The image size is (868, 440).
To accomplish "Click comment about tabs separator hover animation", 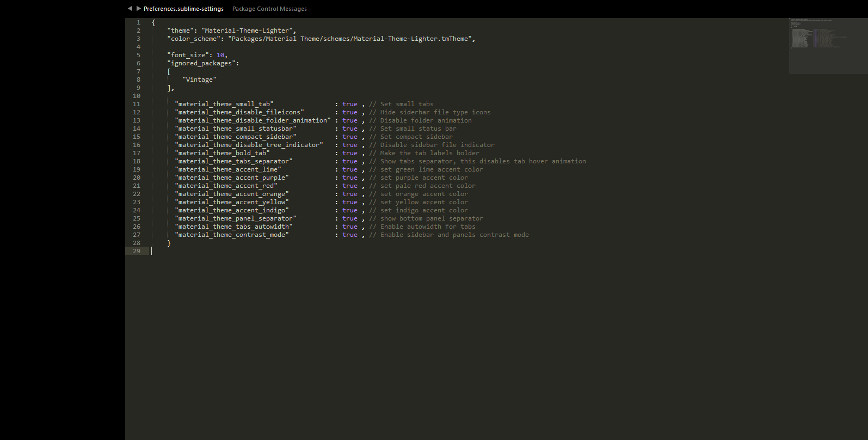I will [x=478, y=161].
